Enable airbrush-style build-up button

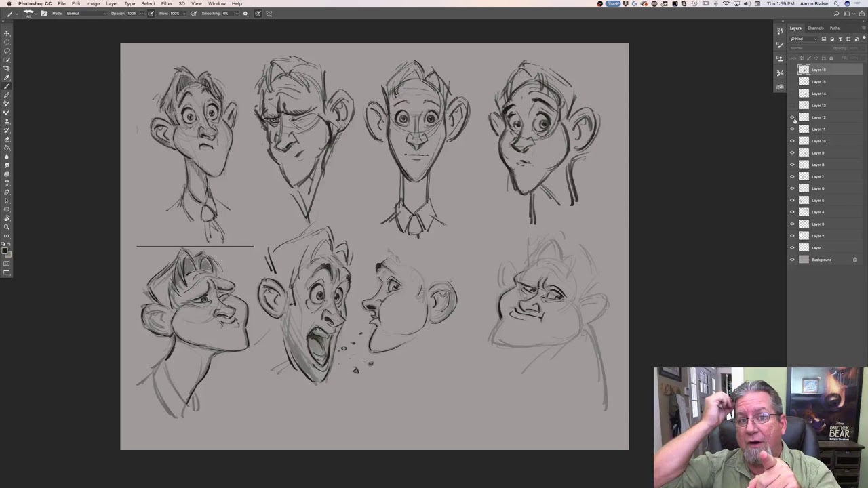[x=193, y=14]
